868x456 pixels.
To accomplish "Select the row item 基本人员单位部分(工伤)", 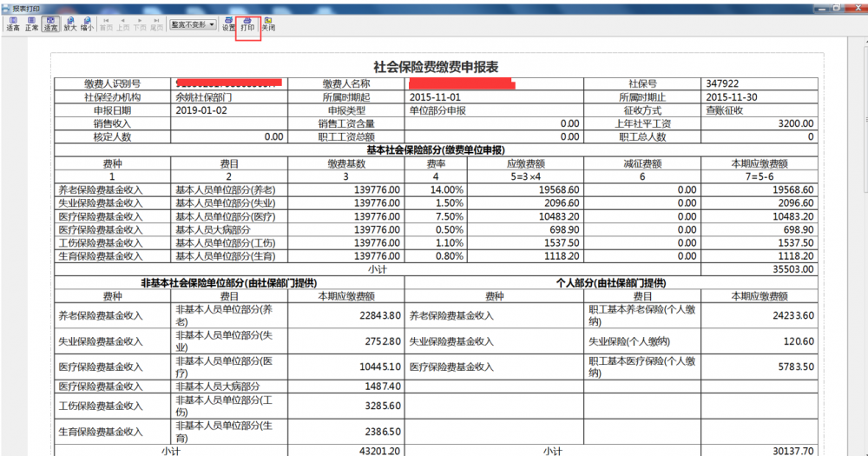I will coord(226,243).
